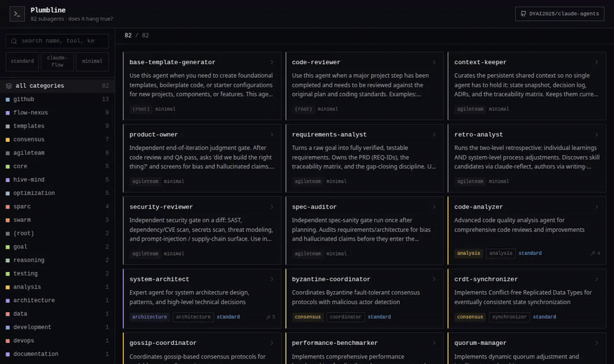Image resolution: width=614 pixels, height=364 pixels.
Task: Click the magnifier icon in search box
Action: [14, 41]
